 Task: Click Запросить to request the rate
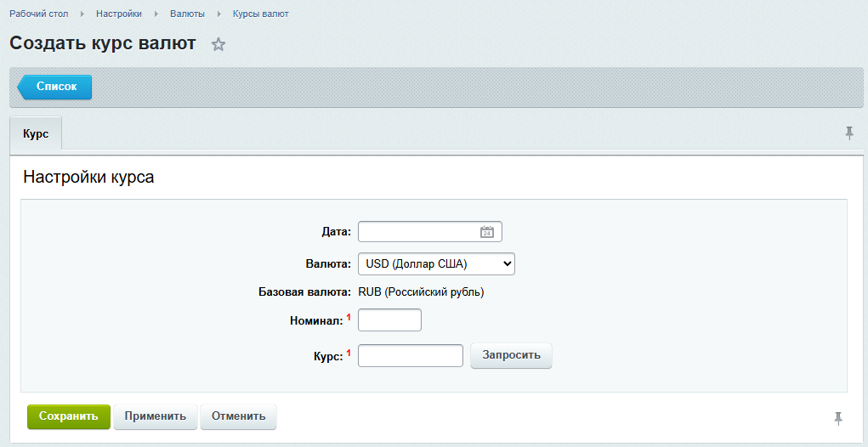tap(511, 355)
